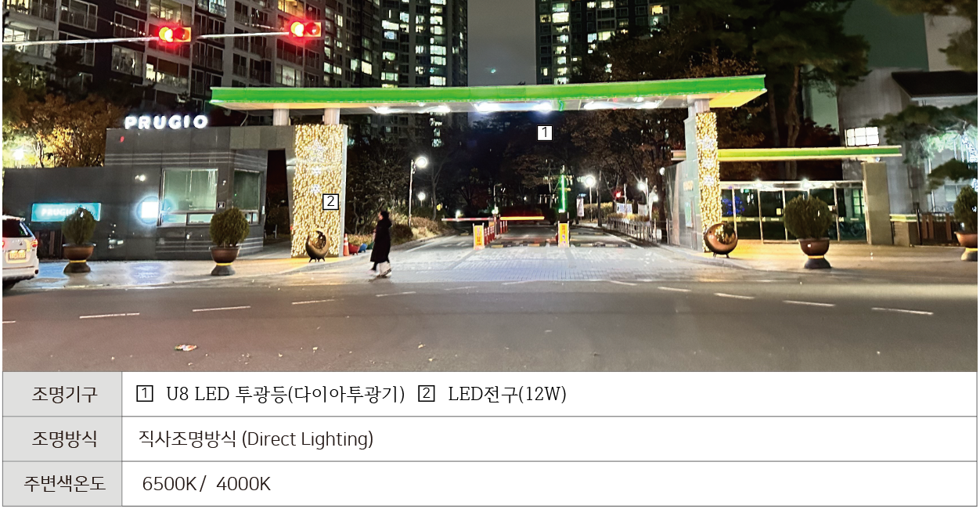Screen dimensions: 980x509
Task: Click the blue PRUGIO wall sign
Action: click(66, 211)
